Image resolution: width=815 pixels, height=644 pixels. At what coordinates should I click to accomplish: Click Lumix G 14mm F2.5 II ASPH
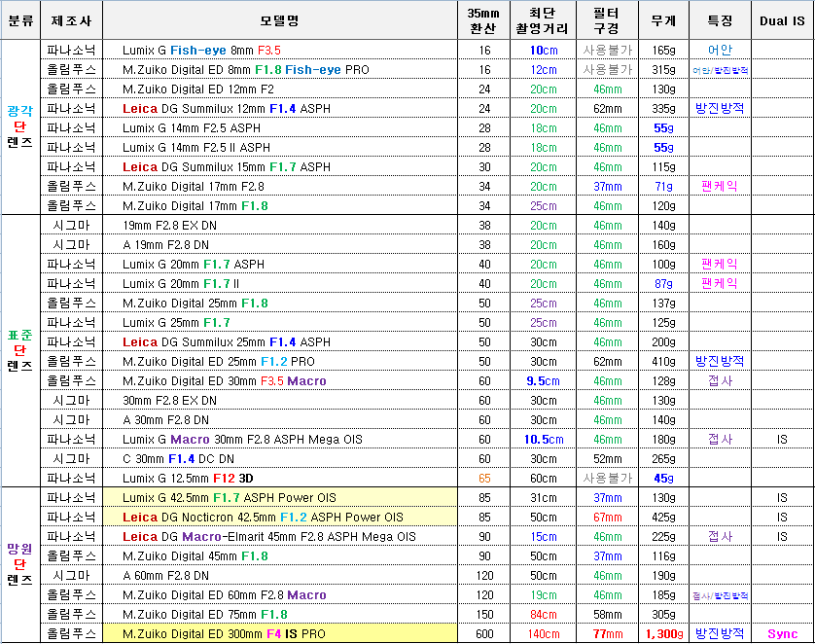(280, 148)
